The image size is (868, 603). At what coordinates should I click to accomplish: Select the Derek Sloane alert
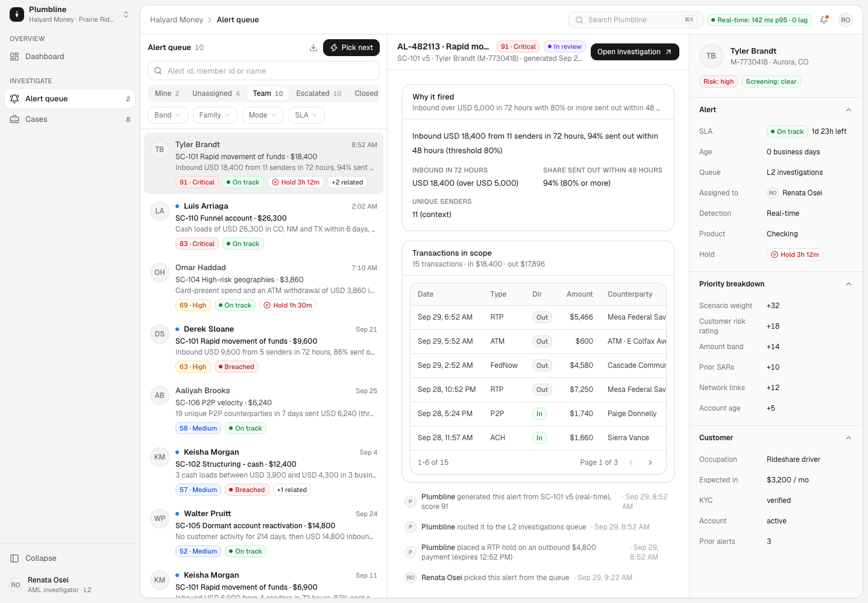click(264, 348)
